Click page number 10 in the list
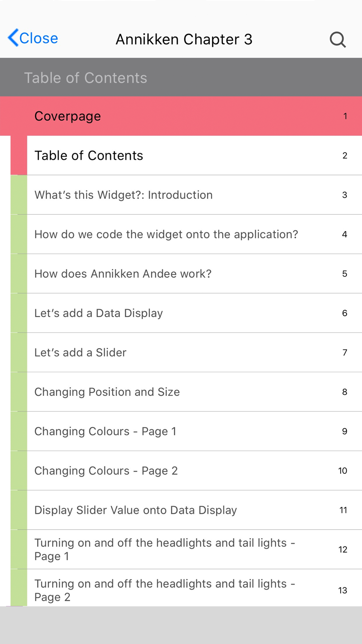362x644 pixels. click(342, 471)
